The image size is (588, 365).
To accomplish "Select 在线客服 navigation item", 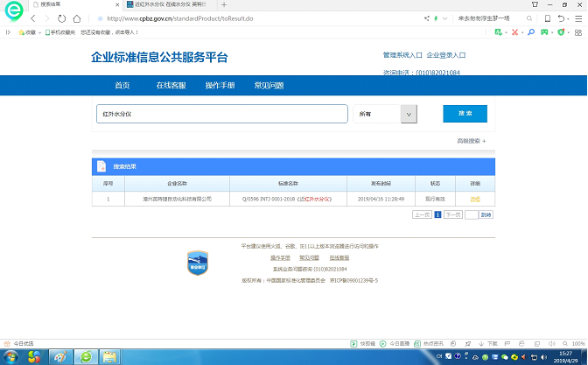I will pos(171,86).
